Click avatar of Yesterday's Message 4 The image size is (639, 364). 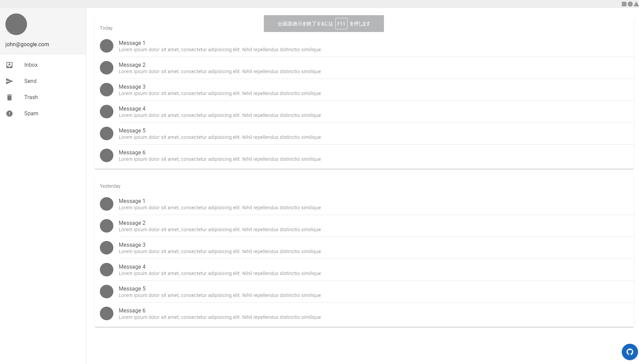click(x=107, y=270)
